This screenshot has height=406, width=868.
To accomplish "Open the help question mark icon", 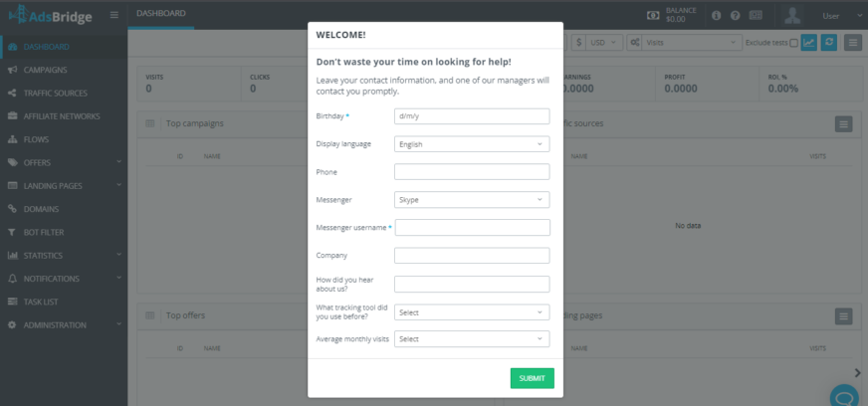I will tap(735, 15).
